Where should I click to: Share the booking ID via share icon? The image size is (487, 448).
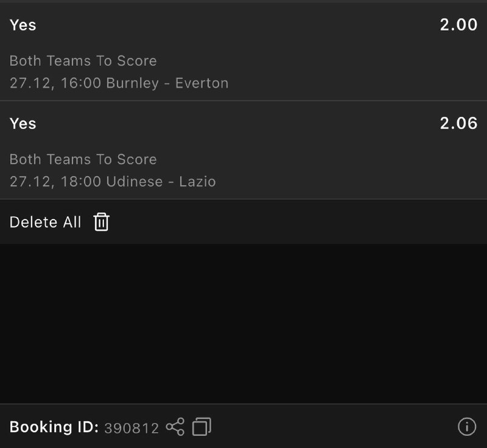click(x=175, y=427)
